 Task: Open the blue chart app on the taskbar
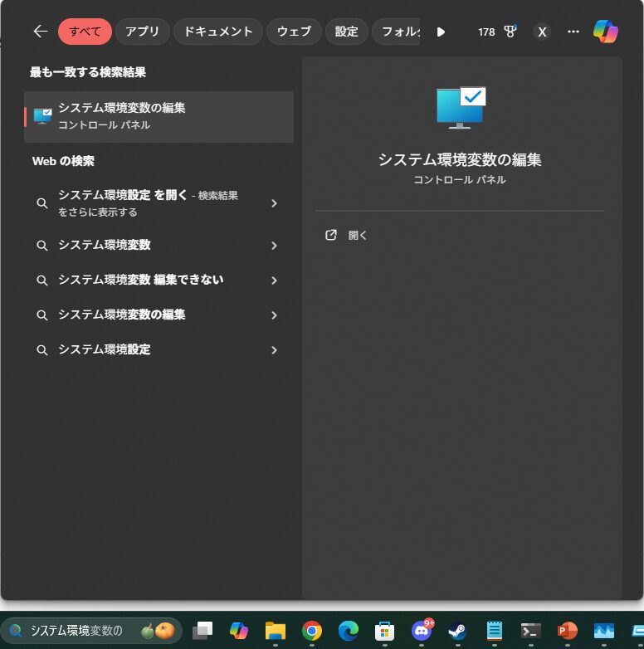pyautogui.click(x=604, y=631)
